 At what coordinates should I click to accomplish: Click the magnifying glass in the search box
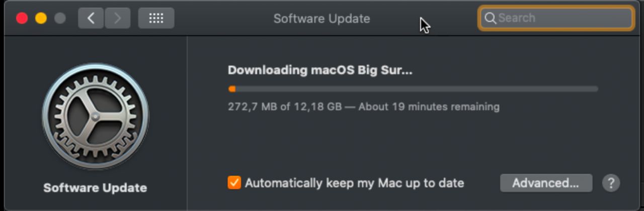[490, 18]
